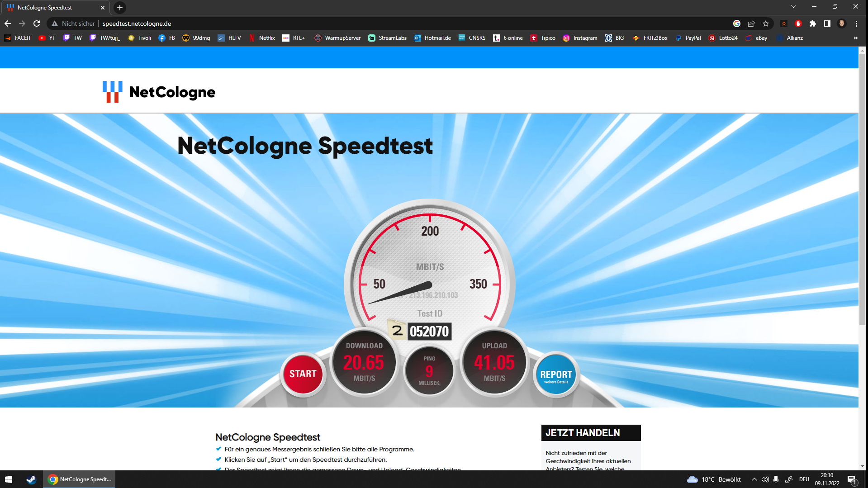Open the Tivoli bookmark

tap(140, 38)
